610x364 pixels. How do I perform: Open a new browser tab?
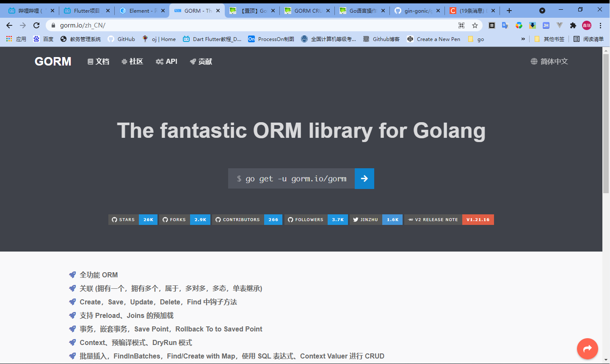coord(509,11)
